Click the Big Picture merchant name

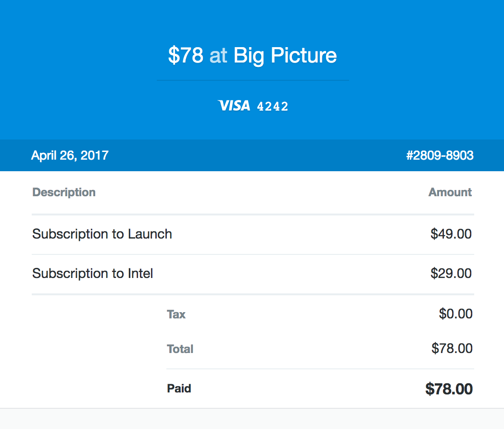tap(285, 55)
